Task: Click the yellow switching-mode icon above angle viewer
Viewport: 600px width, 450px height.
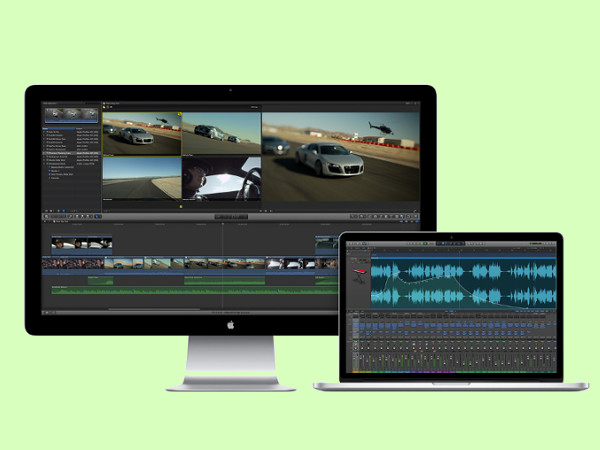Action: coord(104,107)
